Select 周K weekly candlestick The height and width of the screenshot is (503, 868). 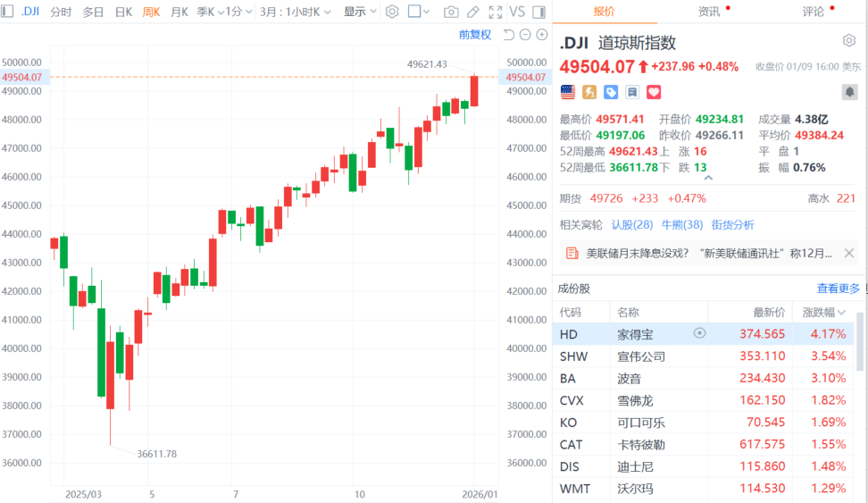151,12
